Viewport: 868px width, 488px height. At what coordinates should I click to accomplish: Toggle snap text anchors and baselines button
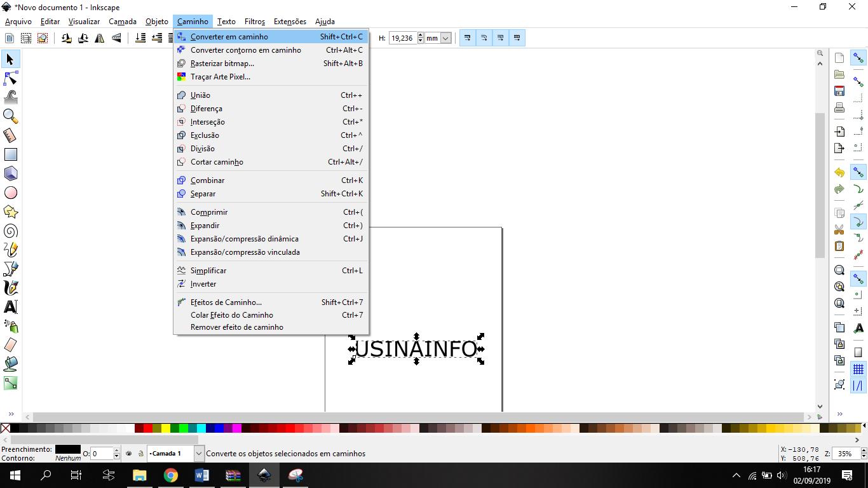coord(858,329)
